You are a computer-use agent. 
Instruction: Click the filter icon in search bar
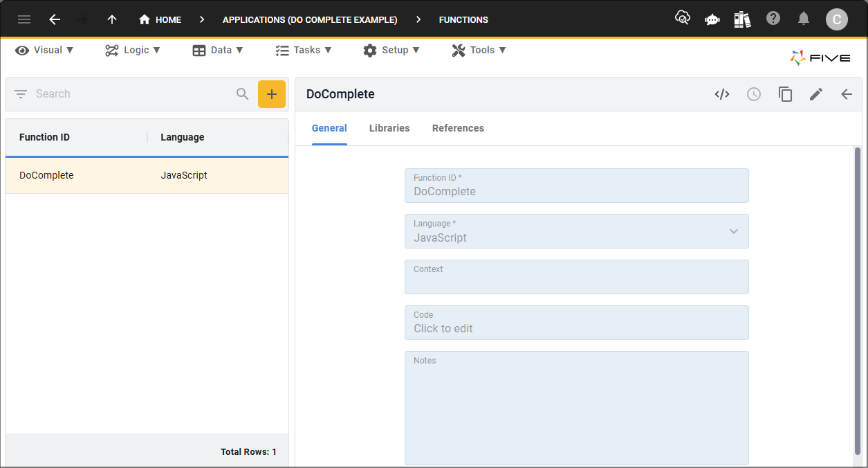pos(21,94)
